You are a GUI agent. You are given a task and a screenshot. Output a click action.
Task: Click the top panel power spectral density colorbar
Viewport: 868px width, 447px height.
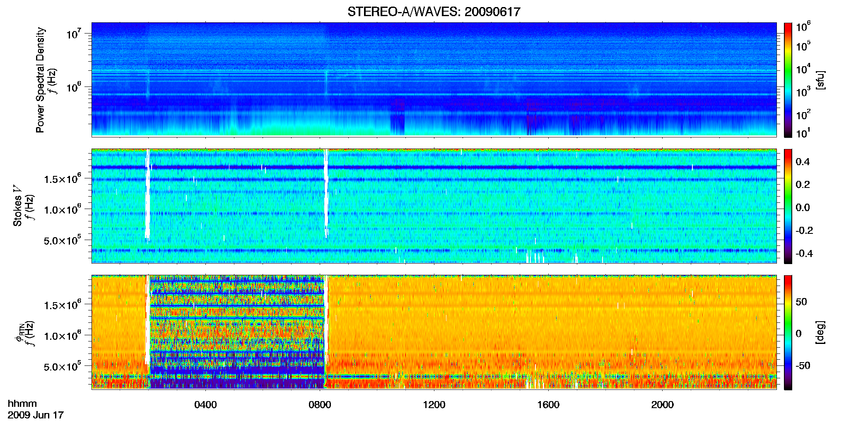[788, 80]
